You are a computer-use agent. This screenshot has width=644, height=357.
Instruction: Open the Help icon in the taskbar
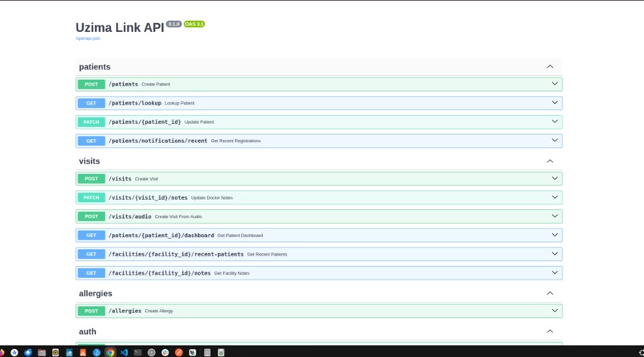pos(97,352)
